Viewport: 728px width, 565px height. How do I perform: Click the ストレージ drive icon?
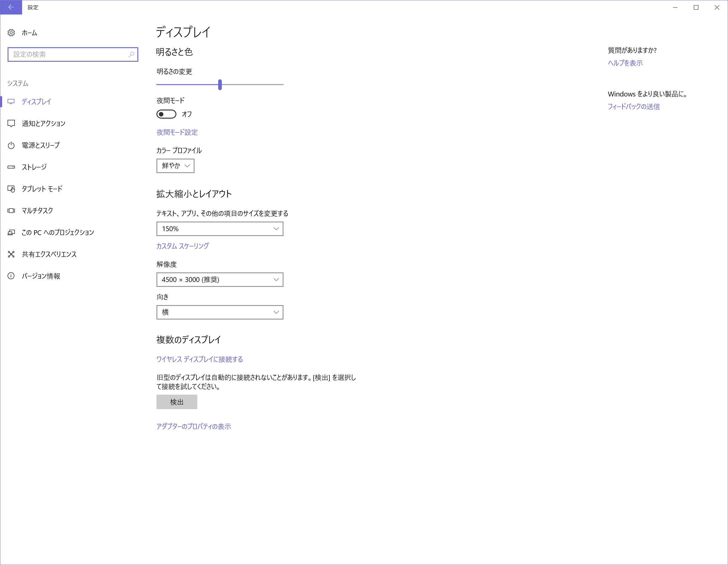[11, 167]
